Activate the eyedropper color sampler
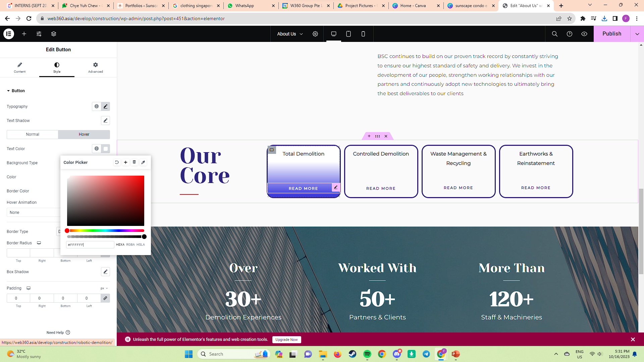 tap(143, 162)
